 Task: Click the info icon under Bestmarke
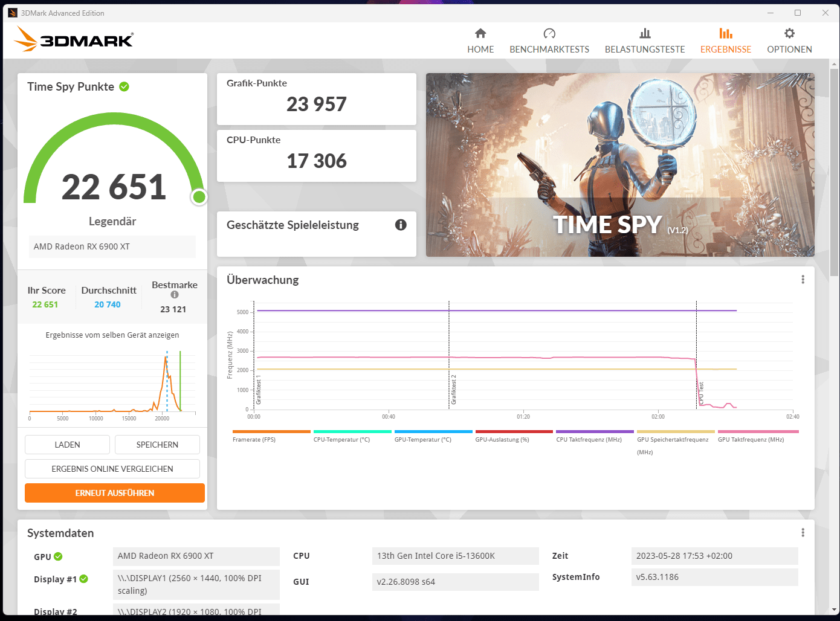(175, 295)
